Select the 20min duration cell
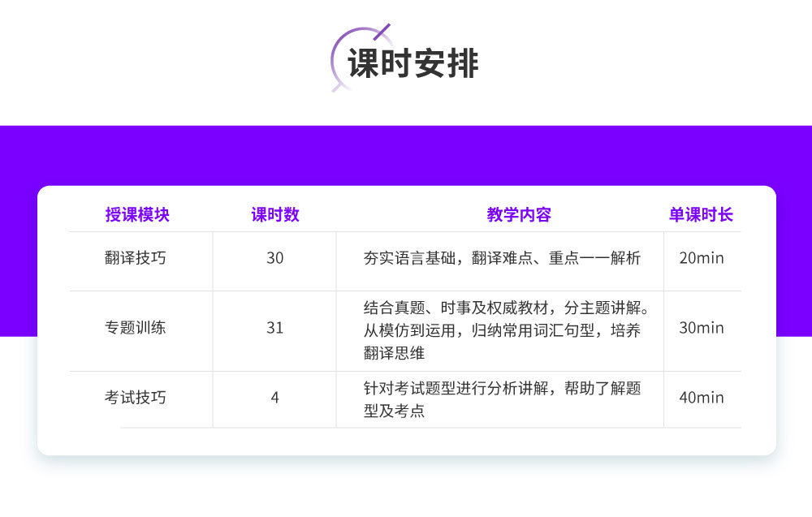 (x=701, y=258)
